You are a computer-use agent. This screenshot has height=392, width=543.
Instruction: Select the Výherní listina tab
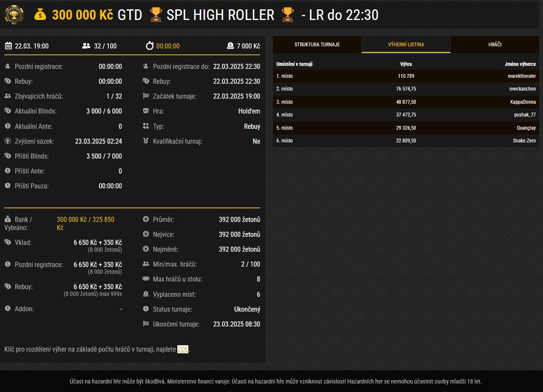tap(406, 45)
